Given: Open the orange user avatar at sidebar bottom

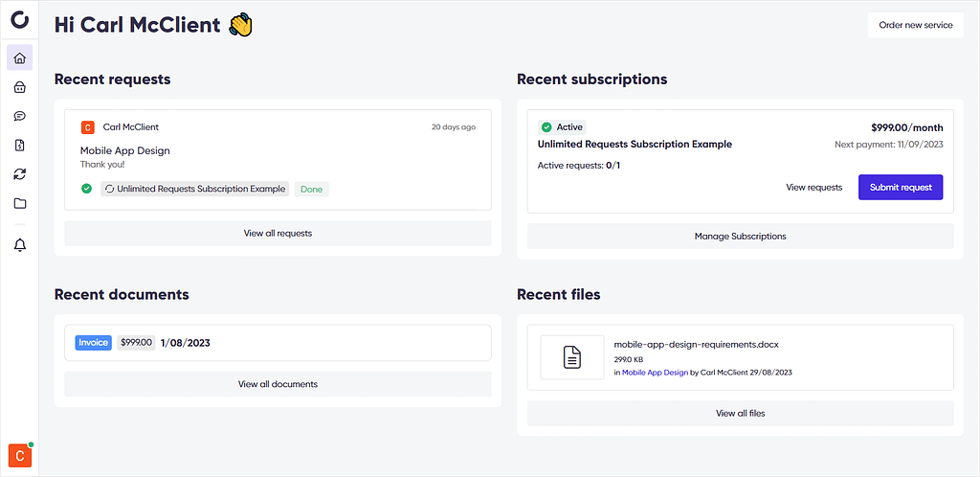Looking at the screenshot, I should (19, 455).
